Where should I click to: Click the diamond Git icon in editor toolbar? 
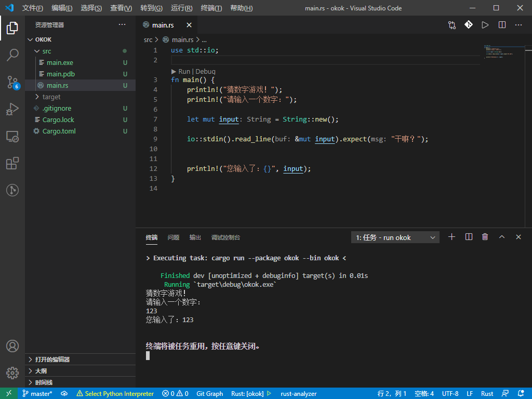coord(469,25)
